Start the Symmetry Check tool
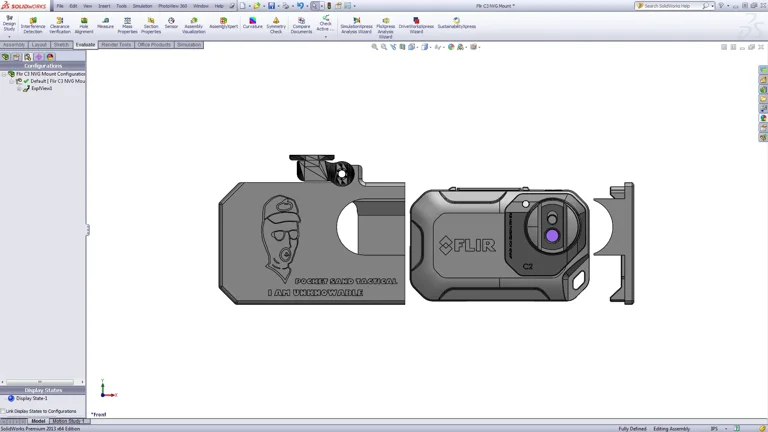The image size is (768, 432). tap(276, 24)
